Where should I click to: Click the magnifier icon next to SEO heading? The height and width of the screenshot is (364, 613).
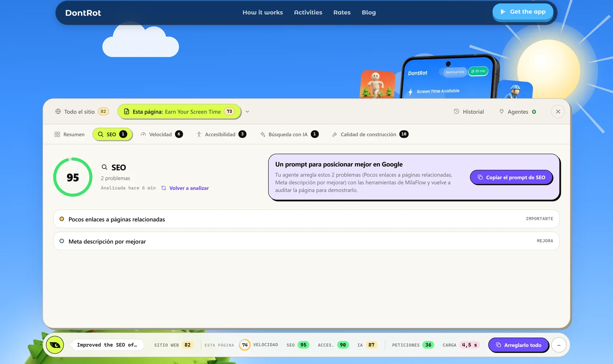pos(104,167)
